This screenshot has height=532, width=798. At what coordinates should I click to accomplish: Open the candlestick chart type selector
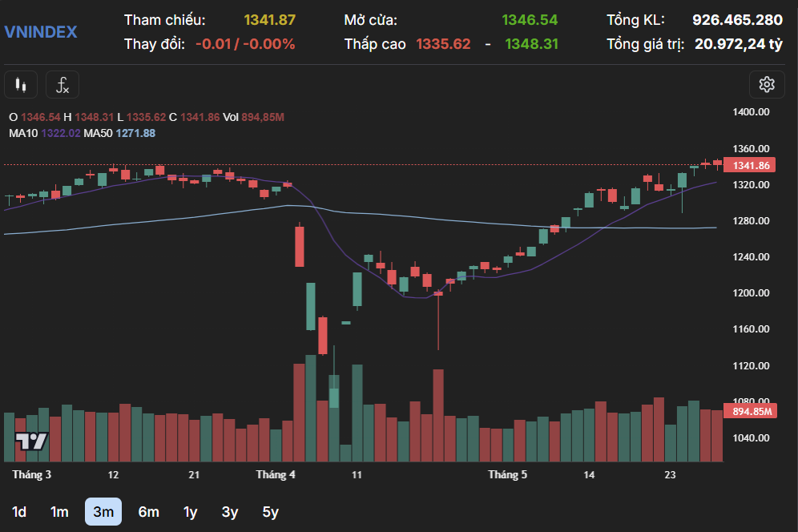click(21, 84)
